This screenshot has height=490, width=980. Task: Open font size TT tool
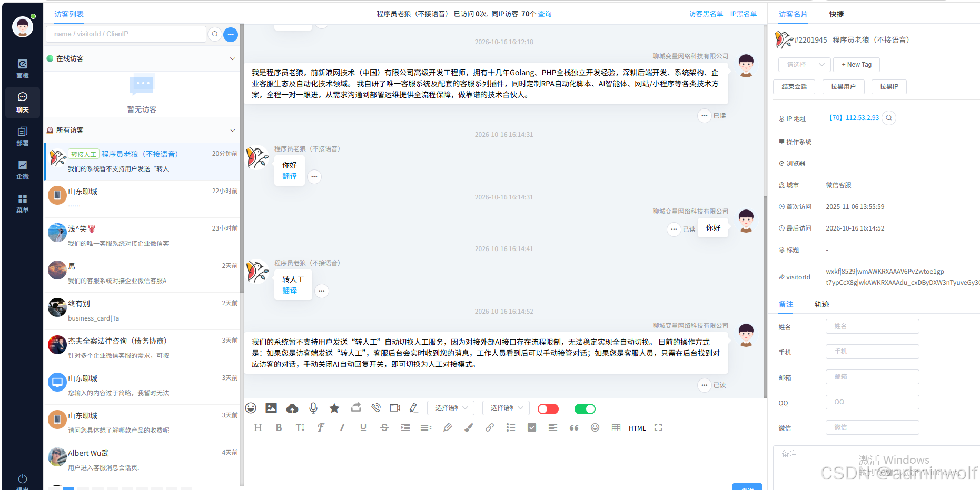(x=300, y=428)
